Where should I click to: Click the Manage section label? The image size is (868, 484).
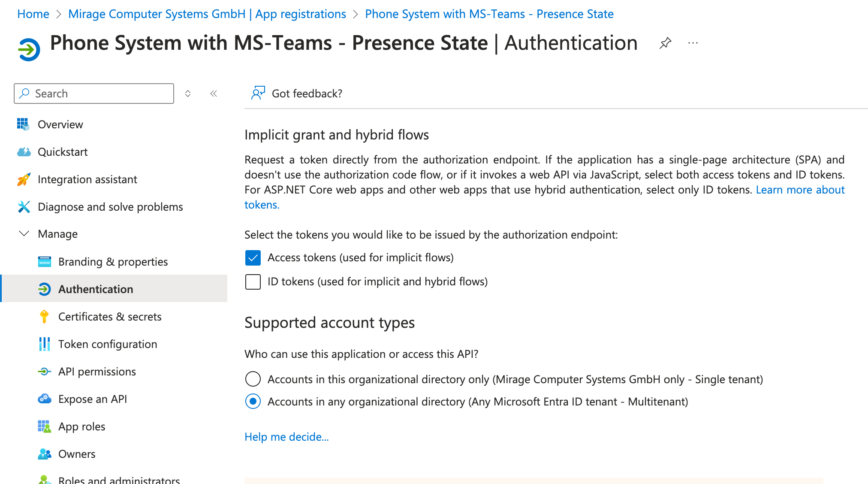coord(57,234)
